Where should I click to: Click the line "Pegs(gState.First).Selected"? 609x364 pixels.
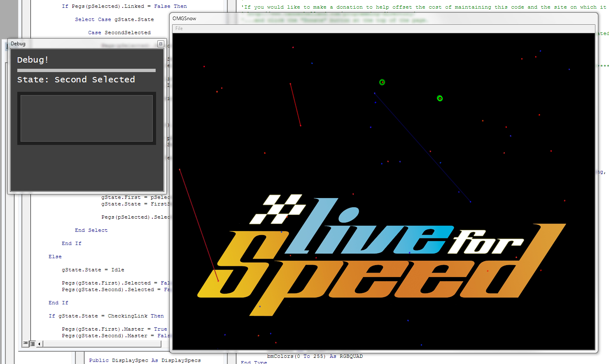(x=115, y=283)
